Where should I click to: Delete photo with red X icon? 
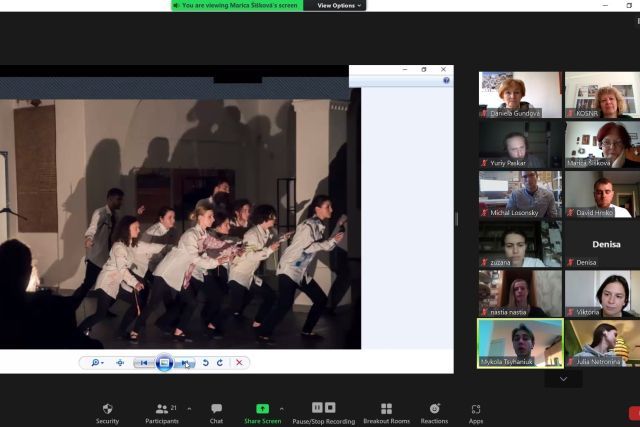[239, 363]
